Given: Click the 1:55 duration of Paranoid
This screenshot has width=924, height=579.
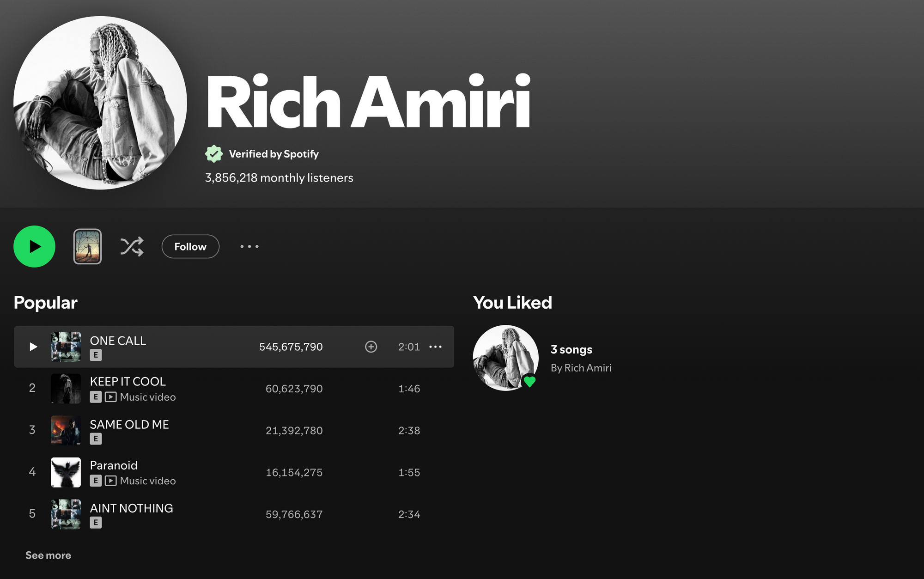Looking at the screenshot, I should pyautogui.click(x=409, y=472).
